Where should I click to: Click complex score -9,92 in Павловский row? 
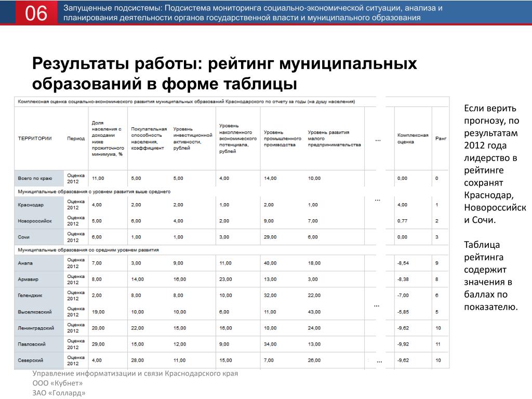point(403,344)
